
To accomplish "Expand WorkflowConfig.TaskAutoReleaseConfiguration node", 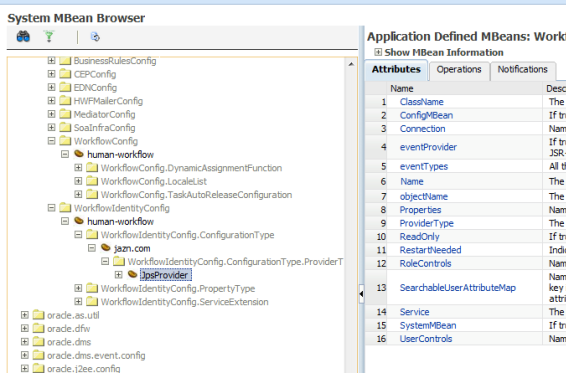I will click(78, 194).
